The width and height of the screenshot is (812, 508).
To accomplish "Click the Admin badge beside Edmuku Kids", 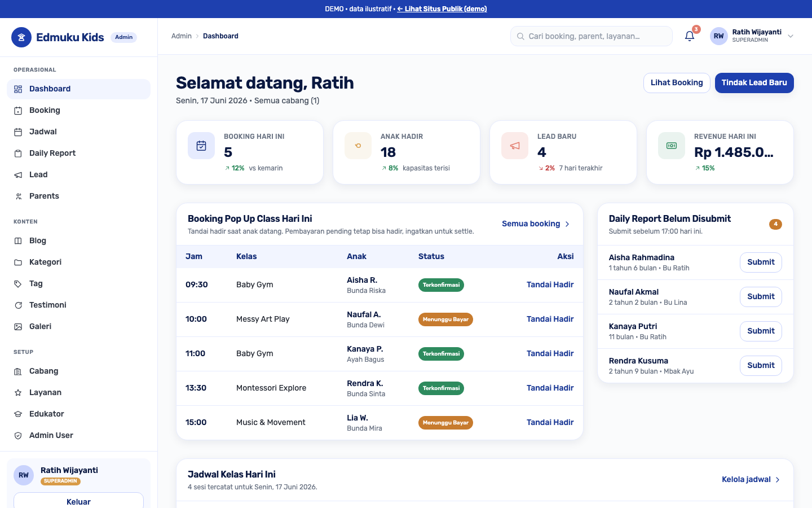I will point(123,37).
